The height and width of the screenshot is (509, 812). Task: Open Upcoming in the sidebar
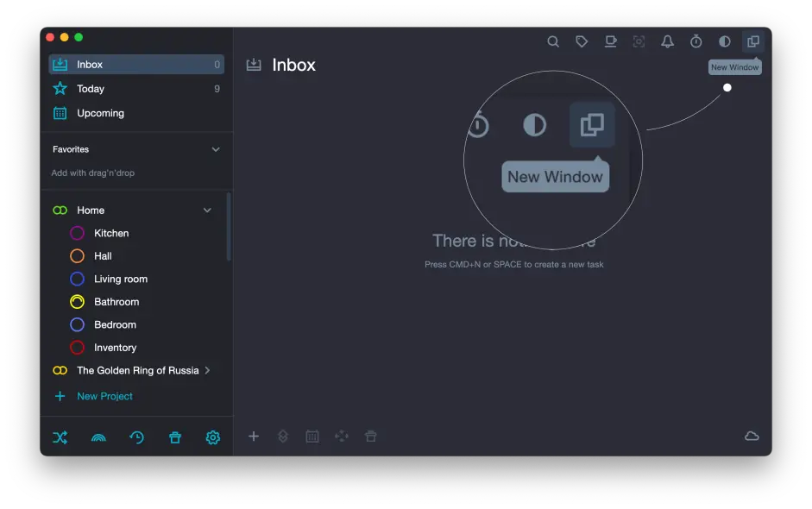pos(100,113)
